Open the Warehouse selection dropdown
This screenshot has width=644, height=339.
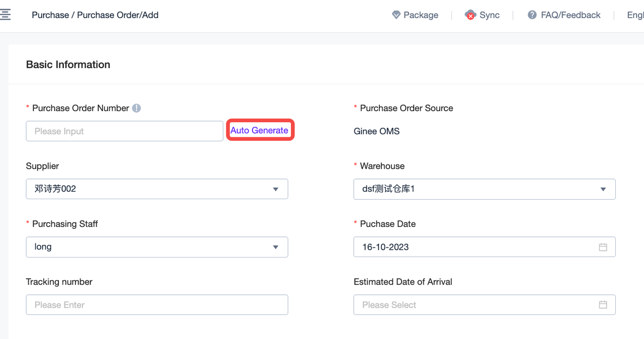click(x=603, y=189)
